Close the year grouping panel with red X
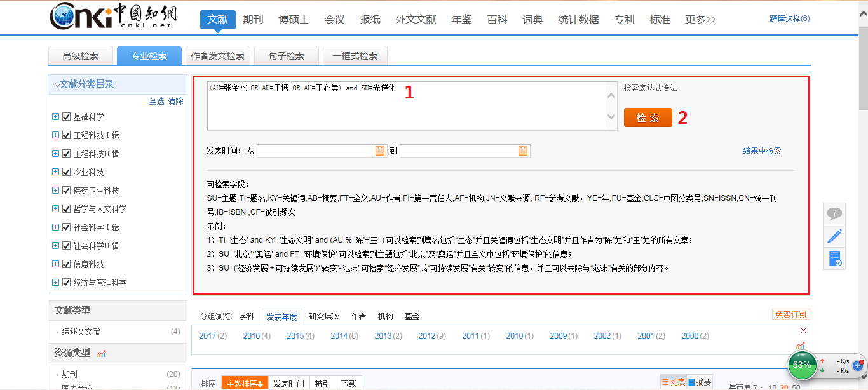Viewport: 868px width, 390px height. click(x=803, y=331)
